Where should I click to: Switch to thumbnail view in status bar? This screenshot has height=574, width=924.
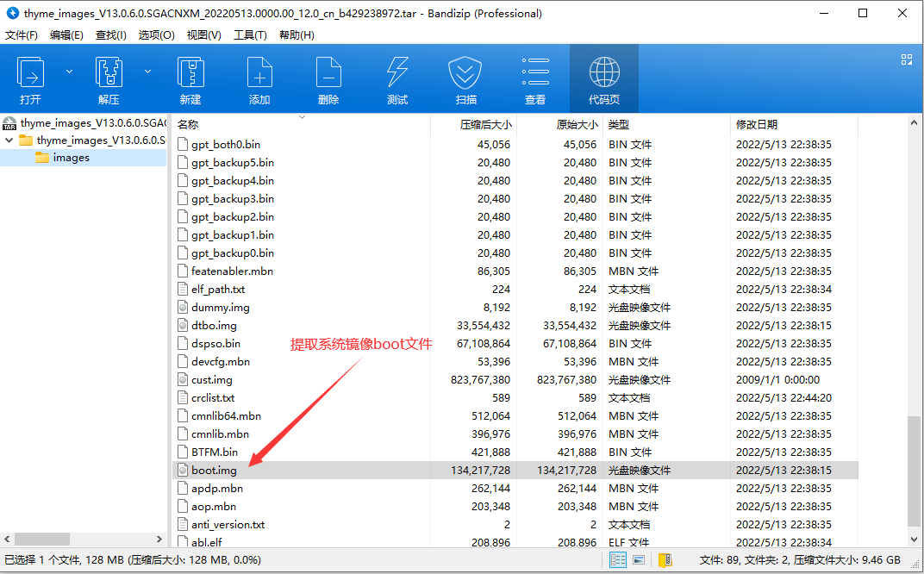click(639, 560)
